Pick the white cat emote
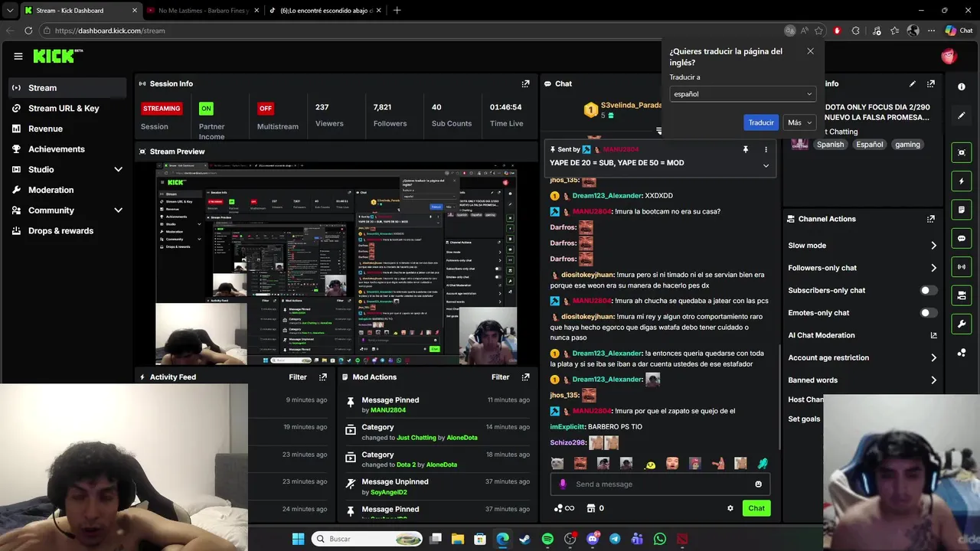 pyautogui.click(x=557, y=464)
